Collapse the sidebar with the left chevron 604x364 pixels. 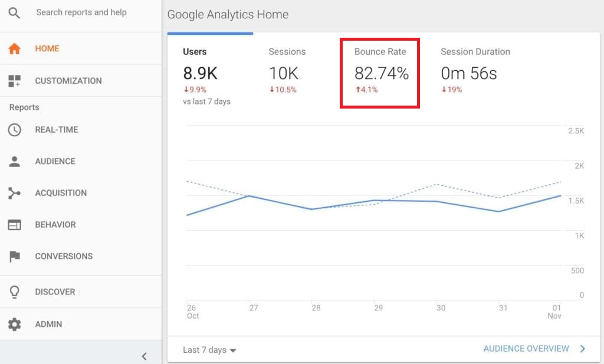(145, 356)
